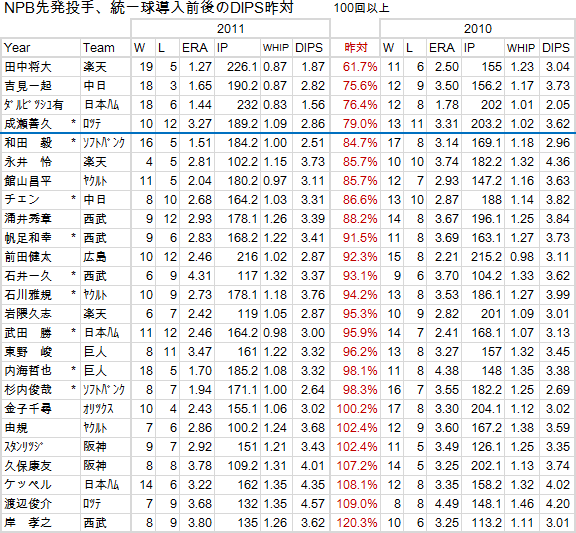Click the 和田 毅 name cell
The width and height of the screenshot is (576, 533).
coord(40,143)
